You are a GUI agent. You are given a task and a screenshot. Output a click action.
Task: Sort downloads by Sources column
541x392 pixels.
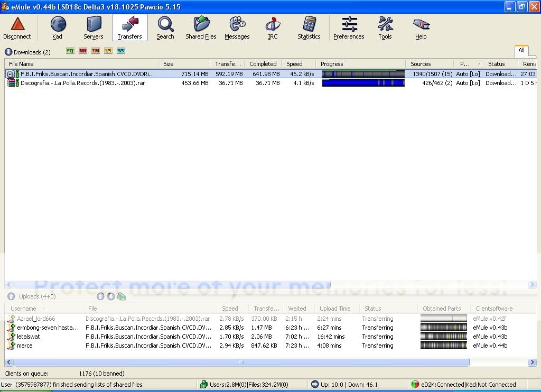click(430, 64)
